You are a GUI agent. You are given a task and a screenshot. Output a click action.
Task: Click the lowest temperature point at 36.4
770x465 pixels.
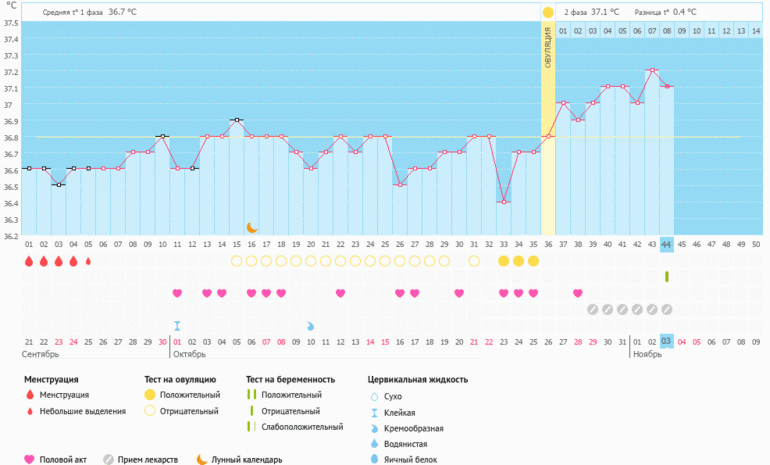(x=504, y=202)
